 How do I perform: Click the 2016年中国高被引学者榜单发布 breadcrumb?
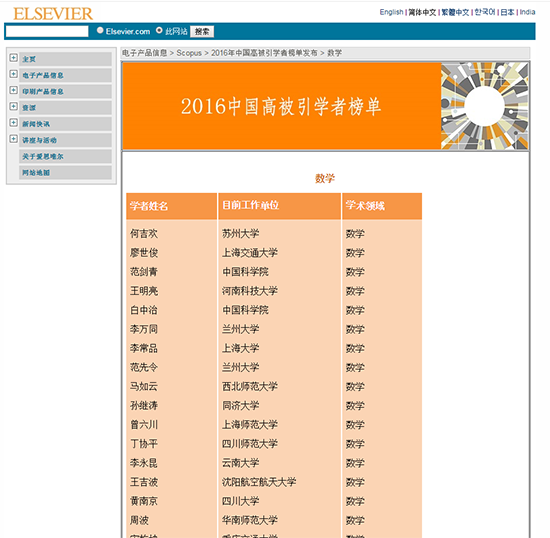[x=264, y=53]
